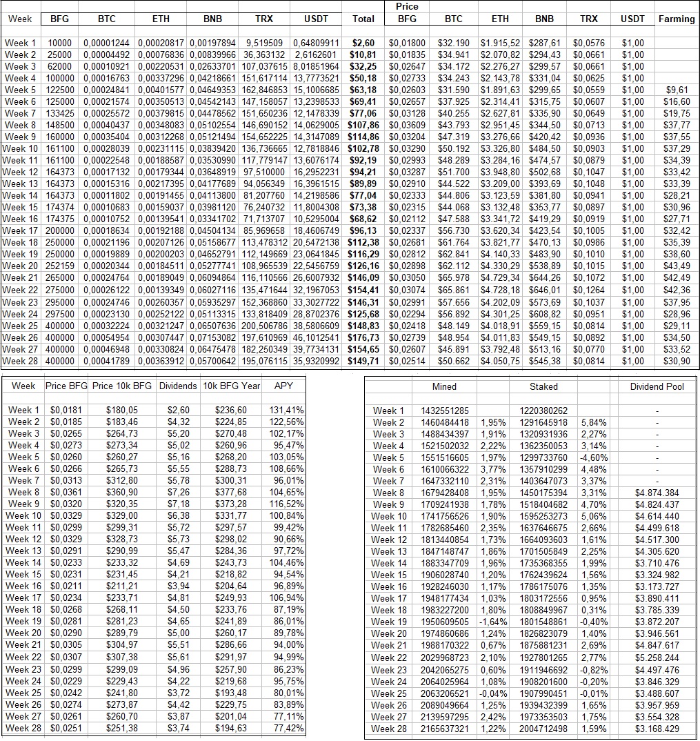700x741 pixels.
Task: Click the Price 10k BFG header
Action: pyautogui.click(x=122, y=386)
